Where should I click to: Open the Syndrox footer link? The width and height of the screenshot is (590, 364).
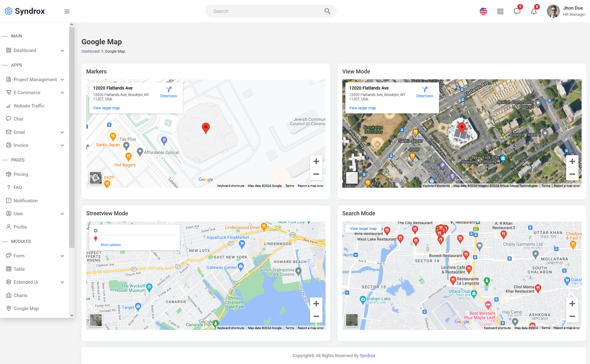tap(367, 356)
